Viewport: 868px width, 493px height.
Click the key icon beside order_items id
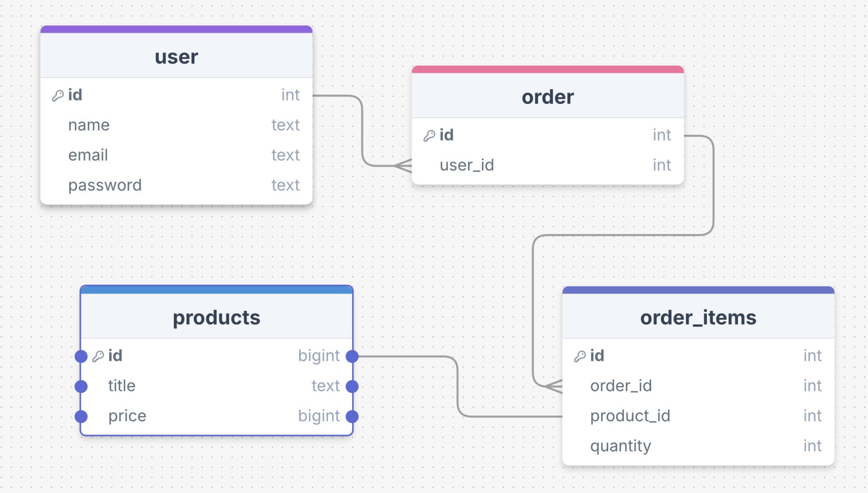pos(580,357)
